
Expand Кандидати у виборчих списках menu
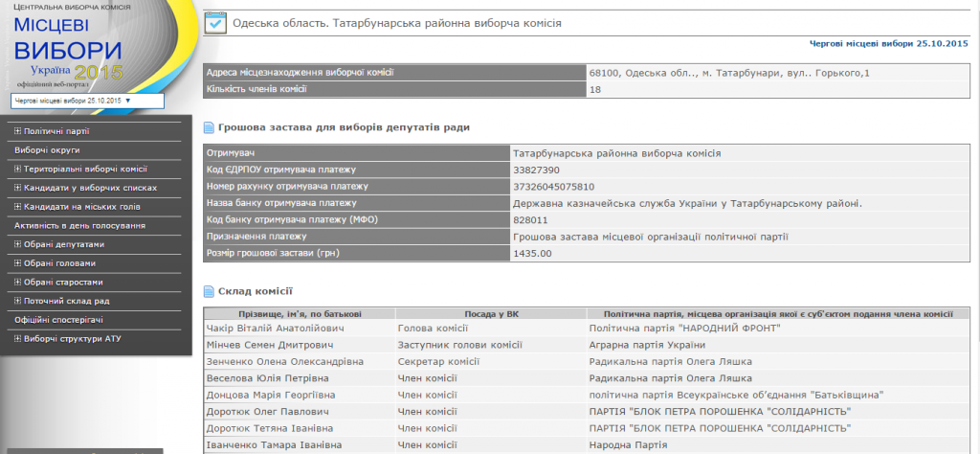pos(17,188)
